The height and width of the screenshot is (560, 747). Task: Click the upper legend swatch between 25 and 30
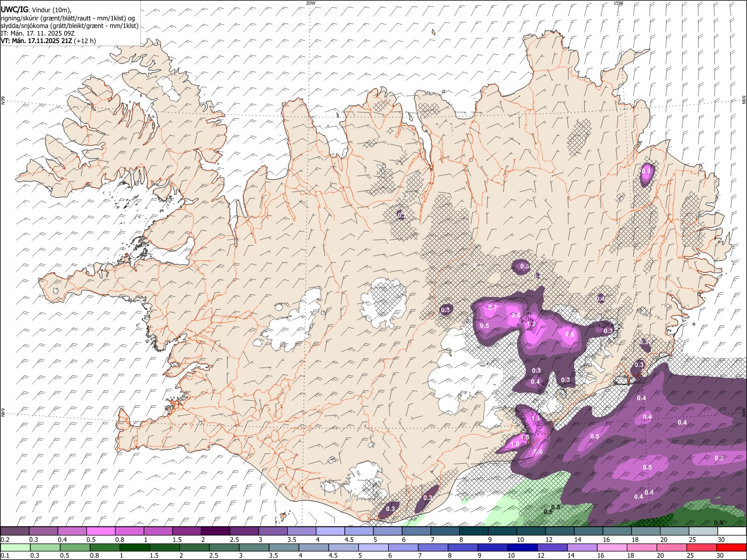point(703,531)
